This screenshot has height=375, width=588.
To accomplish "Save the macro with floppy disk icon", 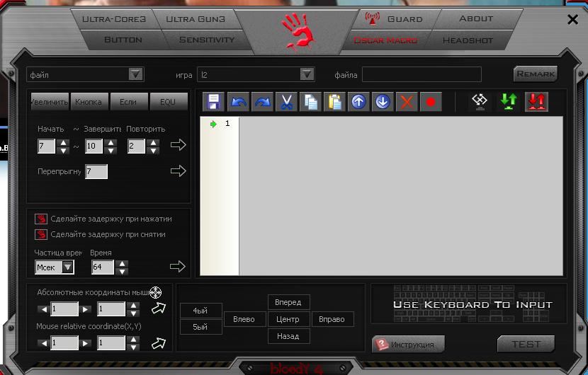I will click(x=213, y=102).
